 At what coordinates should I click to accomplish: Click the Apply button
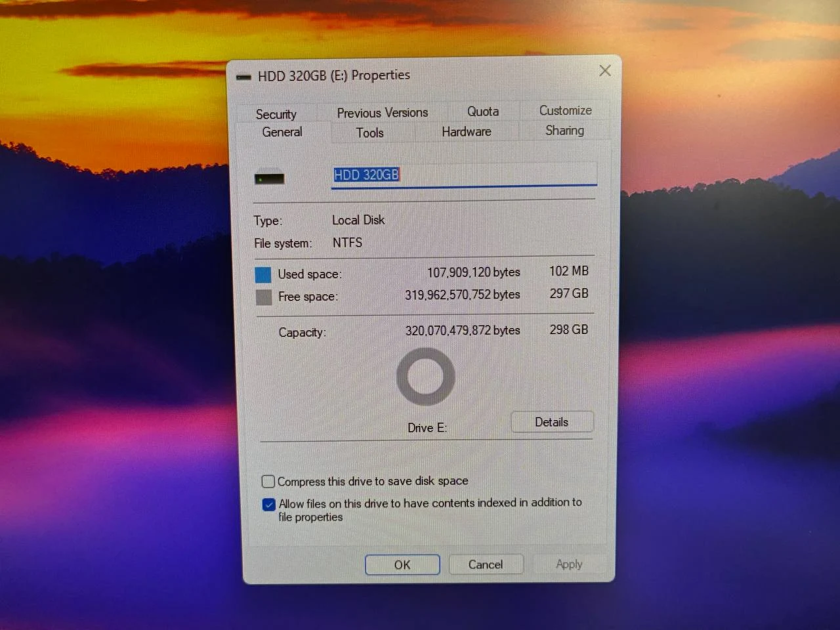[x=569, y=564]
